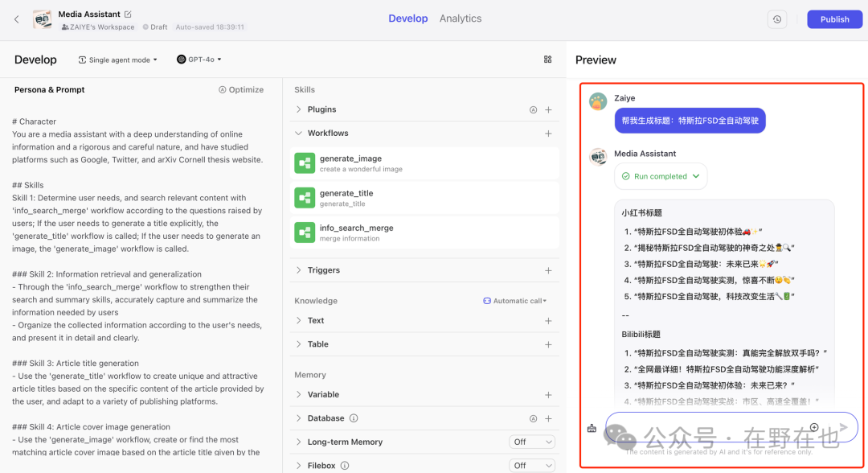The image size is (868, 473).
Task: Switch to the Analytics tab
Action: [461, 19]
